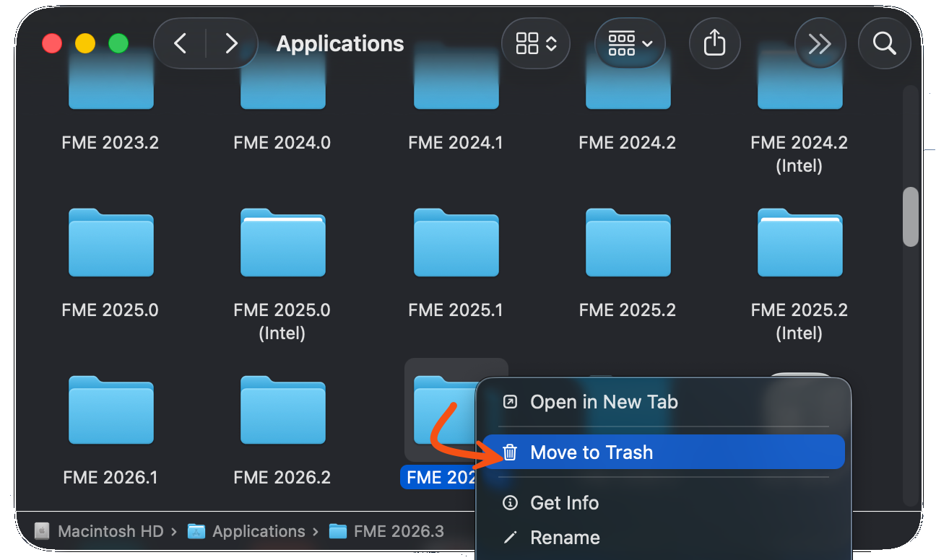Click the FME 2025.1 folder name label
This screenshot has width=936, height=560.
(455, 310)
